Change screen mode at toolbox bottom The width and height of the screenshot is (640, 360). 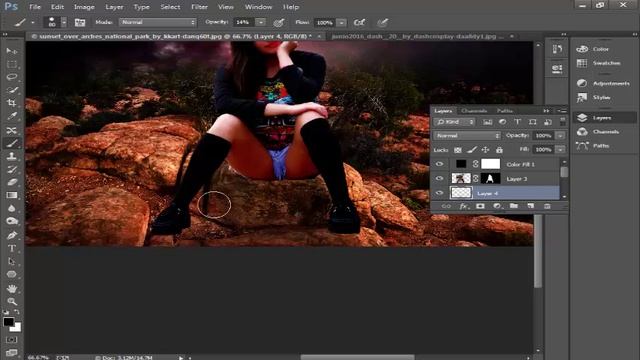(11, 352)
